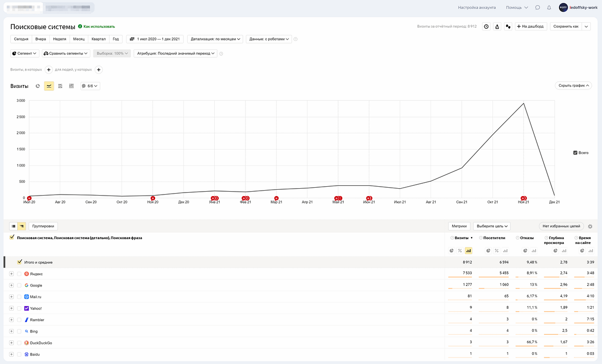Open the chat feedback bubble icon

537,7
